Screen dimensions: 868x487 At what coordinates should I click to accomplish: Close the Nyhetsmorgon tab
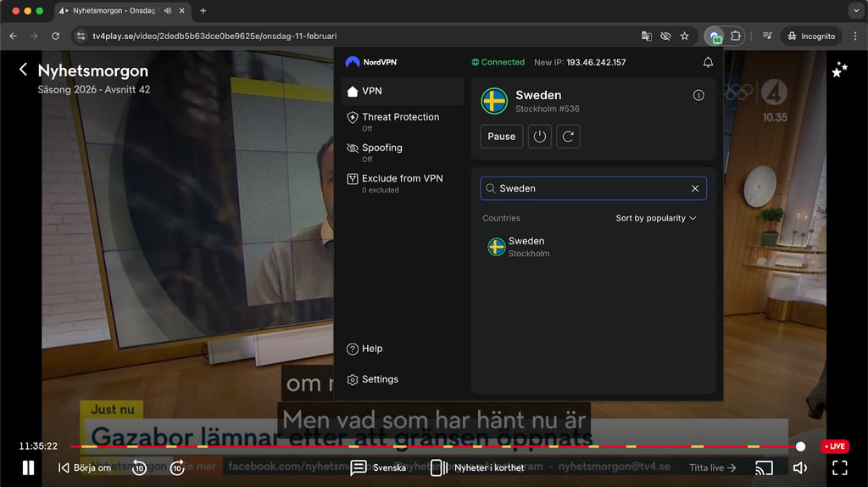coord(181,10)
